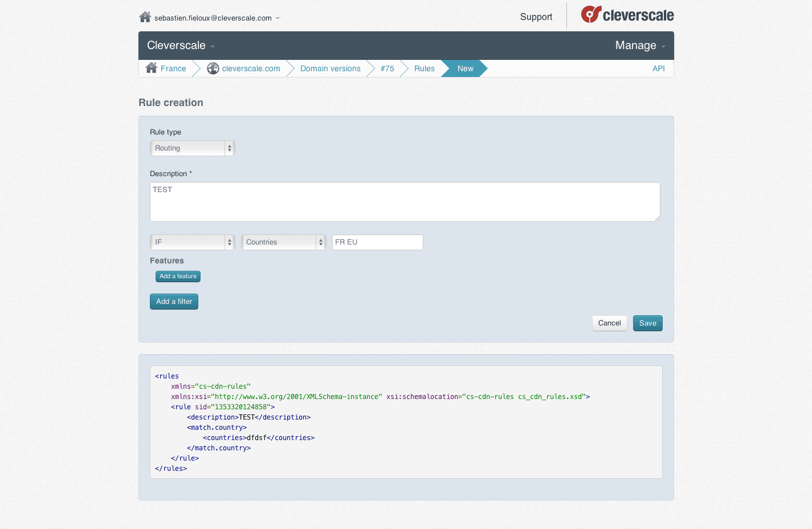This screenshot has width=812, height=529.
Task: Go to Rules breadcrumb
Action: [x=425, y=68]
